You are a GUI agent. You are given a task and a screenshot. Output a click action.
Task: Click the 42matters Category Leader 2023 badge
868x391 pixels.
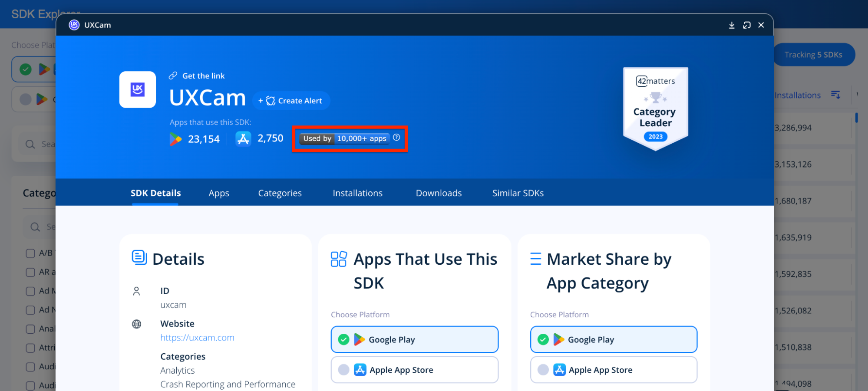click(x=656, y=109)
